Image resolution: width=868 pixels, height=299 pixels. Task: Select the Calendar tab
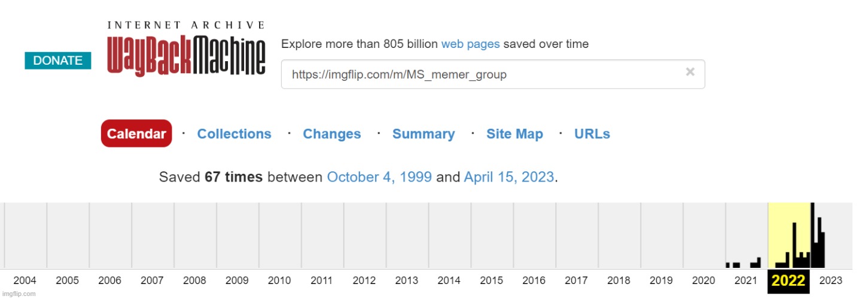click(x=136, y=134)
